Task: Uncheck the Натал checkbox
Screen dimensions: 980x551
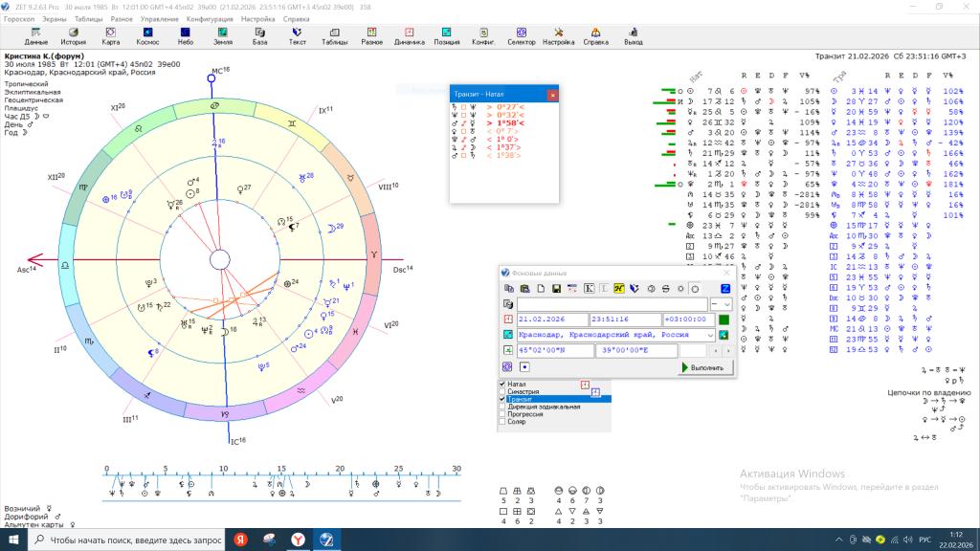Action: (502, 384)
